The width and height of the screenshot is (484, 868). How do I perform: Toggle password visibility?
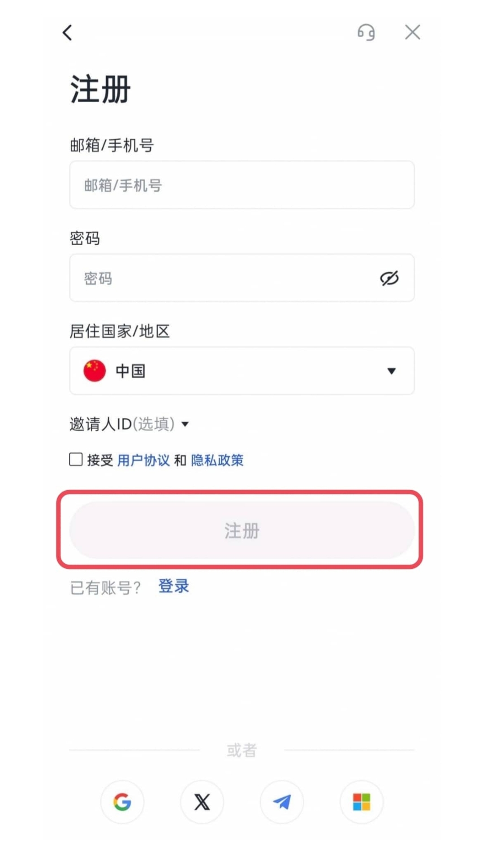point(389,278)
